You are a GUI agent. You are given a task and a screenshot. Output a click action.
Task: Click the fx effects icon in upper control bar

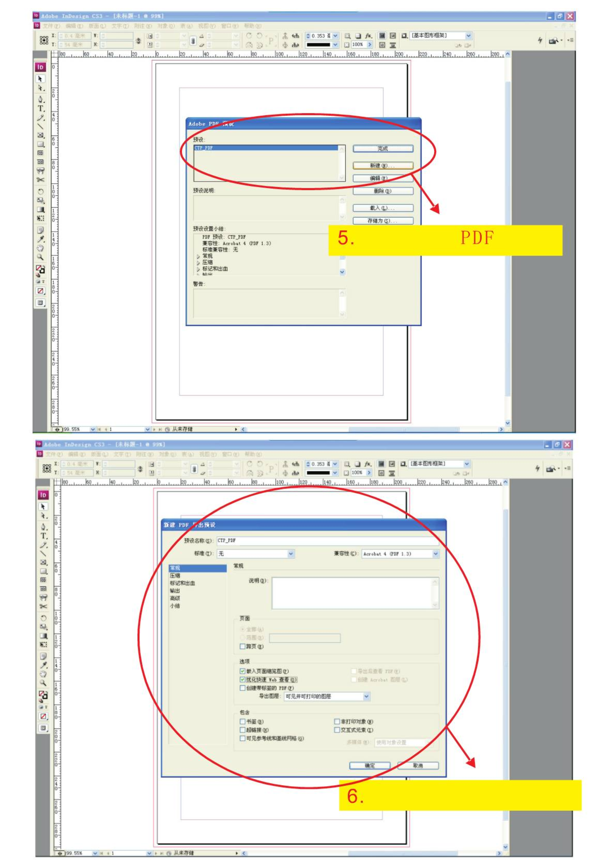point(368,36)
